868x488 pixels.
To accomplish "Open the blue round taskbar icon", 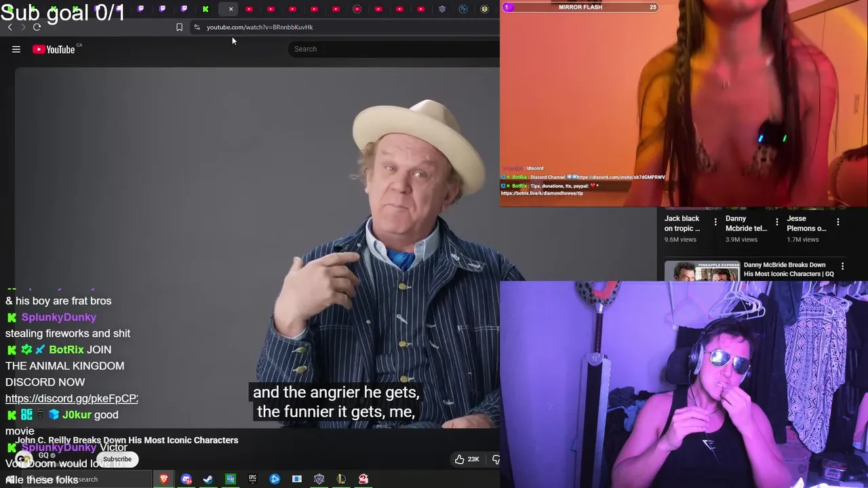I will [x=275, y=479].
